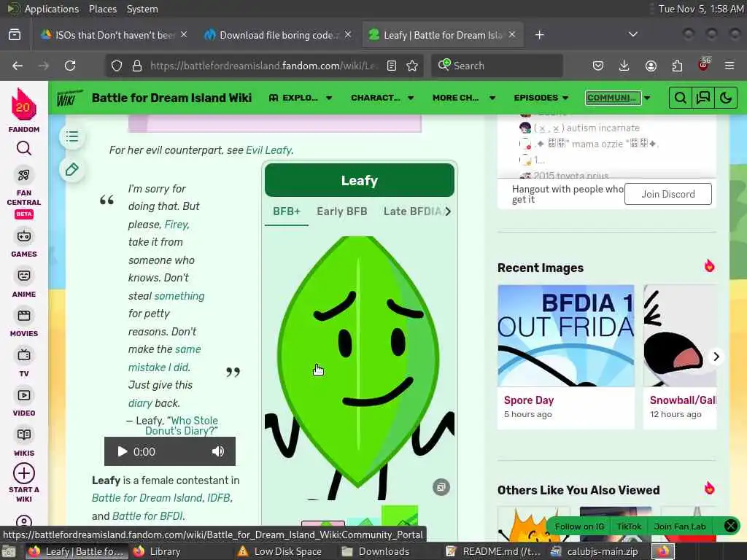Click the browser search field

(x=497, y=66)
